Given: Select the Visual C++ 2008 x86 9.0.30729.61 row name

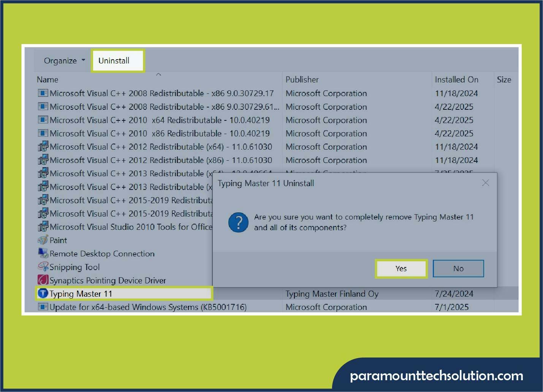Looking at the screenshot, I should pyautogui.click(x=164, y=107).
